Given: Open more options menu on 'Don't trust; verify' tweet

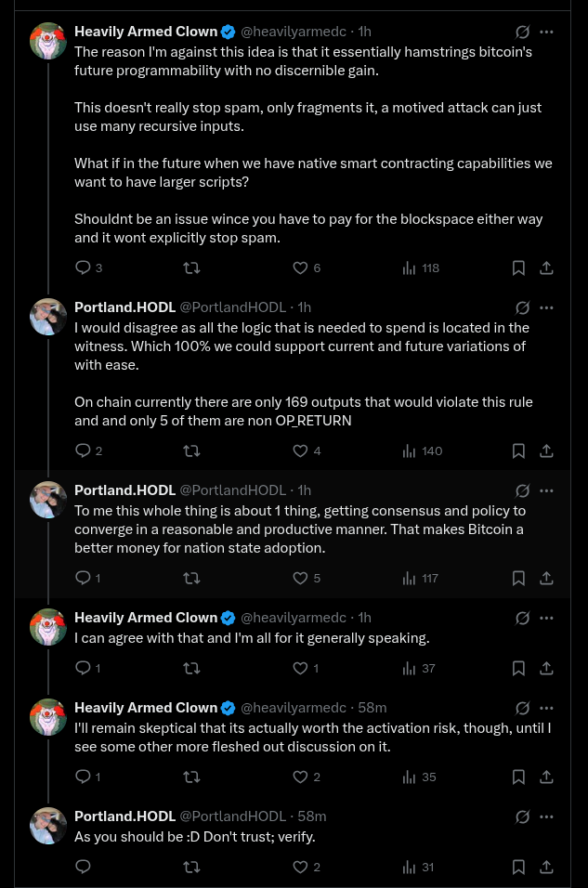Looking at the screenshot, I should pyautogui.click(x=547, y=816).
